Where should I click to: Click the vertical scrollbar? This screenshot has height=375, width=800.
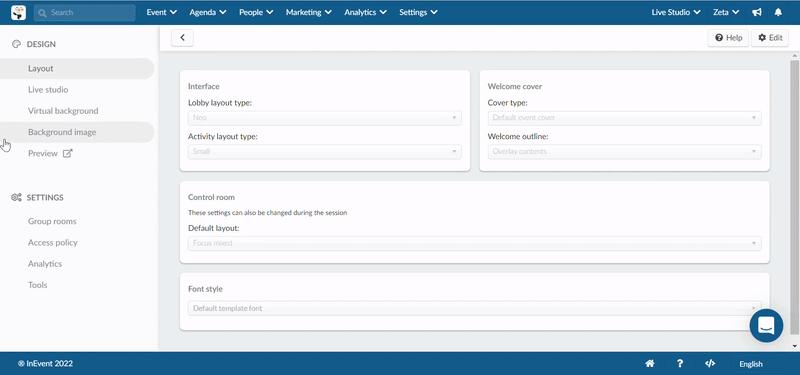[794, 197]
